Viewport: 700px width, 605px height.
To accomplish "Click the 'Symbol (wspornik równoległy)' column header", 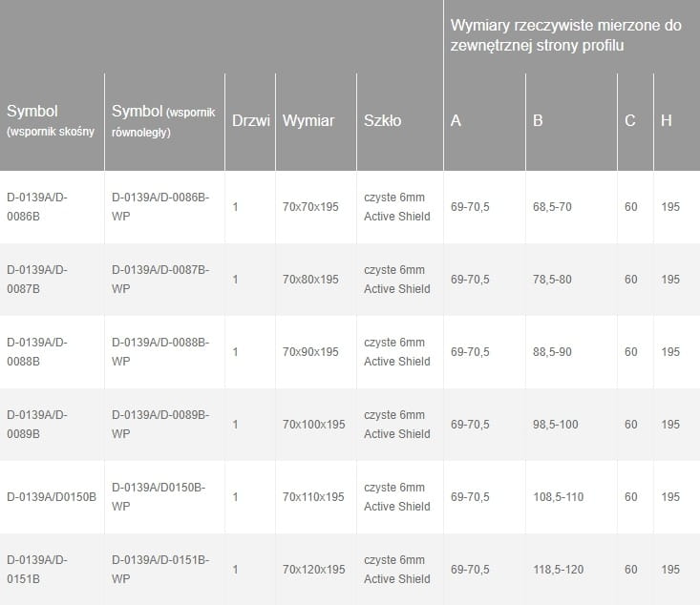I will [163, 121].
